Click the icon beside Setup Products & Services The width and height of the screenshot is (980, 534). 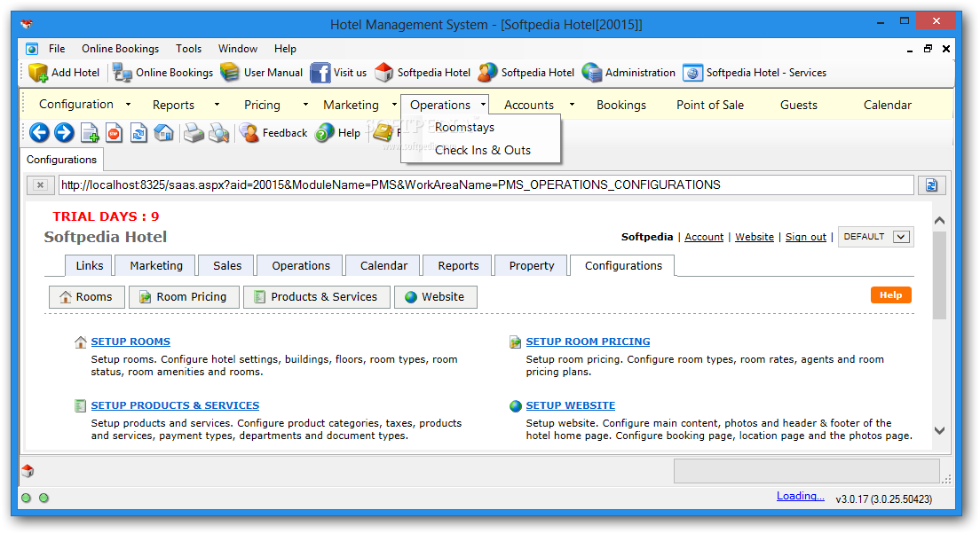pos(80,406)
